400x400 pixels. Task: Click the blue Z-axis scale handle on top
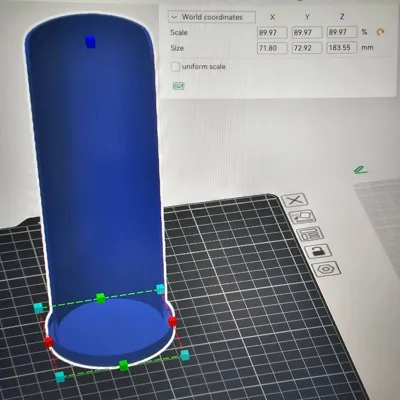pos(90,42)
